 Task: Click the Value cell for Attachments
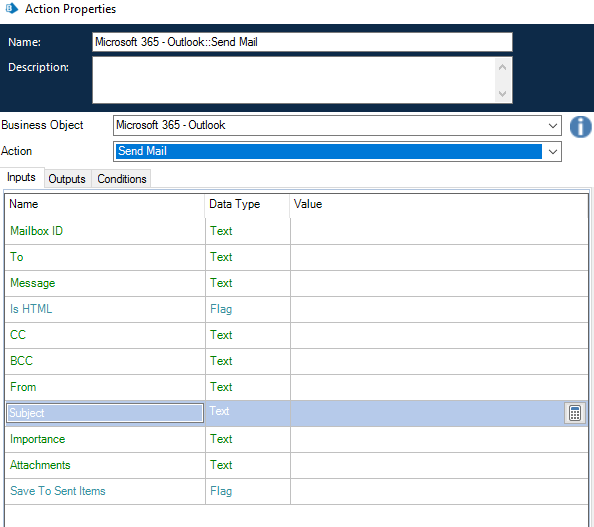tap(439, 465)
